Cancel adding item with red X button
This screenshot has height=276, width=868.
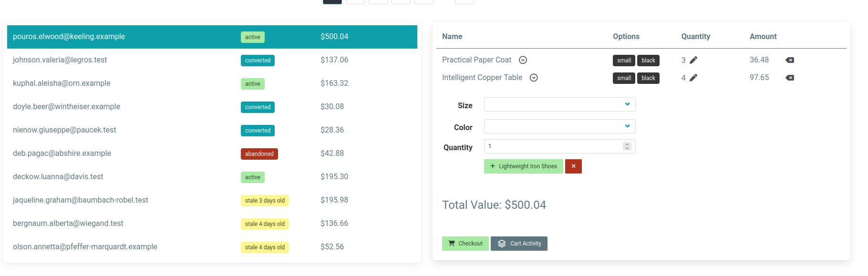[573, 166]
